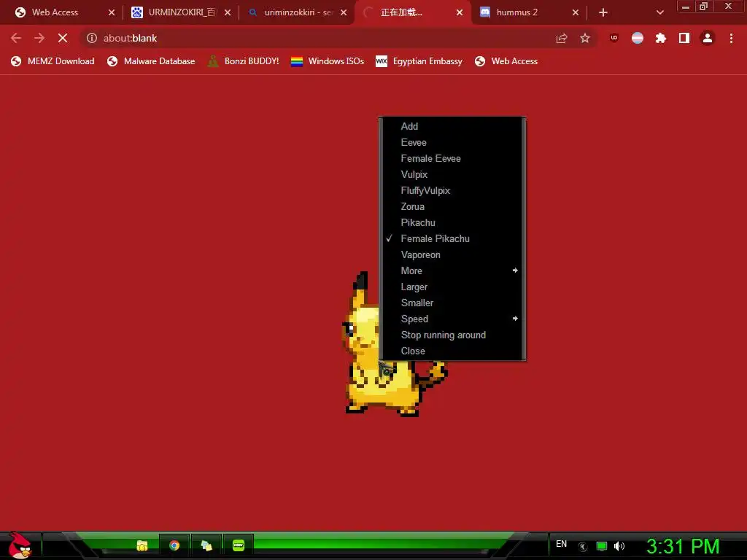Viewport: 747px width, 560px height.
Task: Open Chrome three-dot menu
Action: [731, 38]
